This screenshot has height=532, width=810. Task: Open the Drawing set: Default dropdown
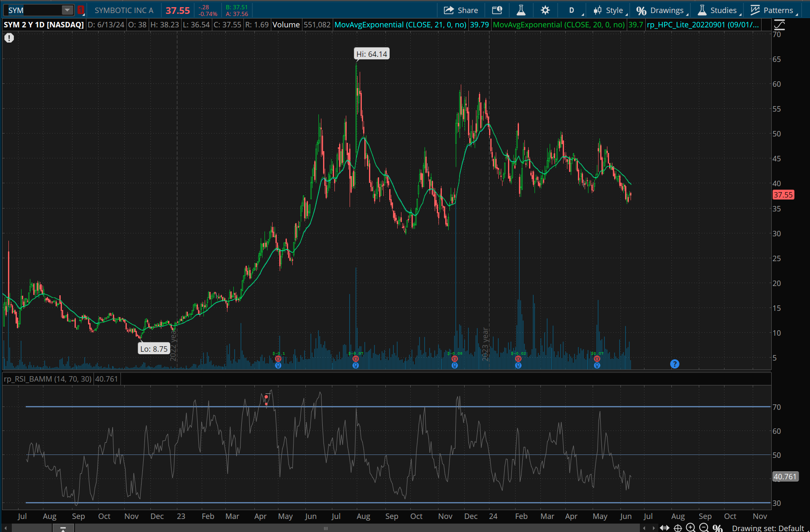coord(767,528)
